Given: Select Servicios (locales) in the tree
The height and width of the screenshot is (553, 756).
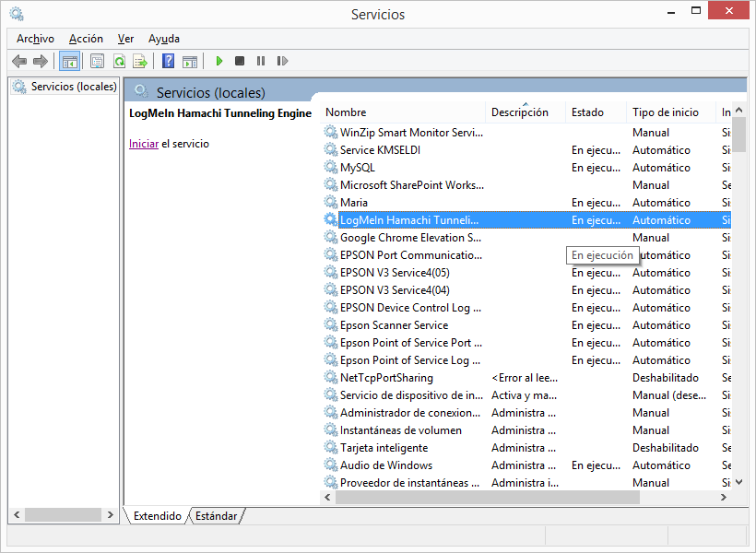Looking at the screenshot, I should [73, 87].
